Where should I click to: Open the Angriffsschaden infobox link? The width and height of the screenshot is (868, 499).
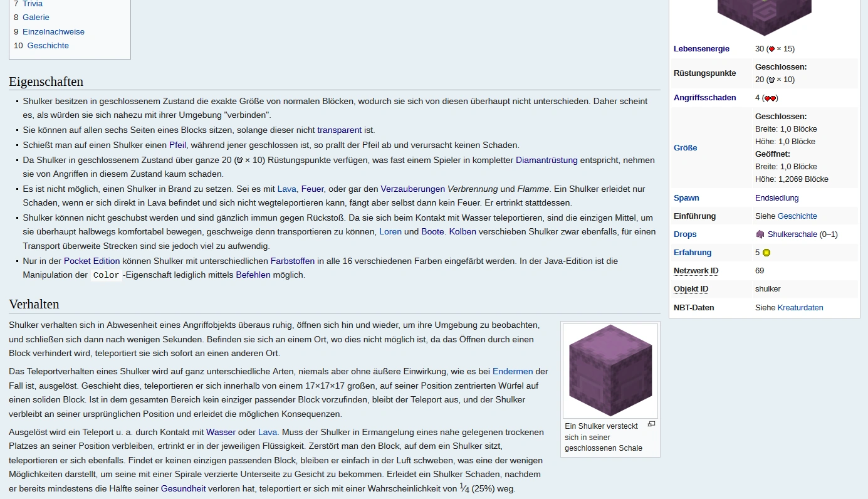(705, 98)
